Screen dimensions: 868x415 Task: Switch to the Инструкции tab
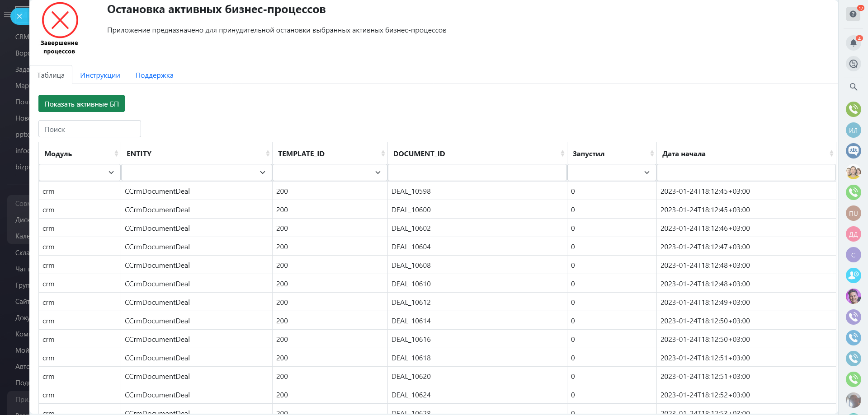pyautogui.click(x=100, y=75)
